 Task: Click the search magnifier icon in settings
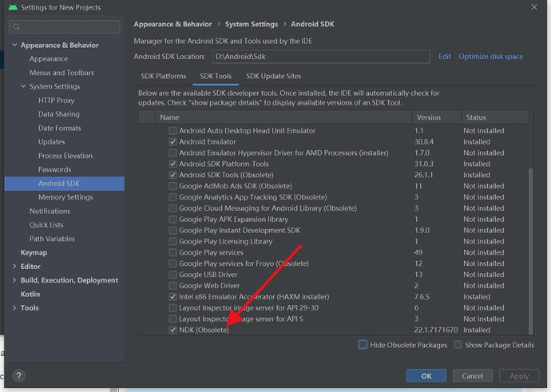(x=17, y=27)
